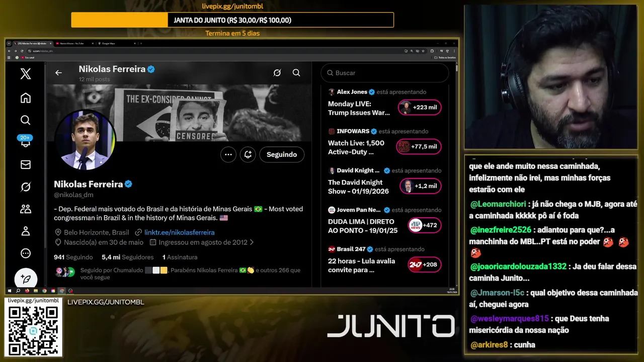Click Chrome reload page icon
644x362 pixels.
click(x=22, y=51)
